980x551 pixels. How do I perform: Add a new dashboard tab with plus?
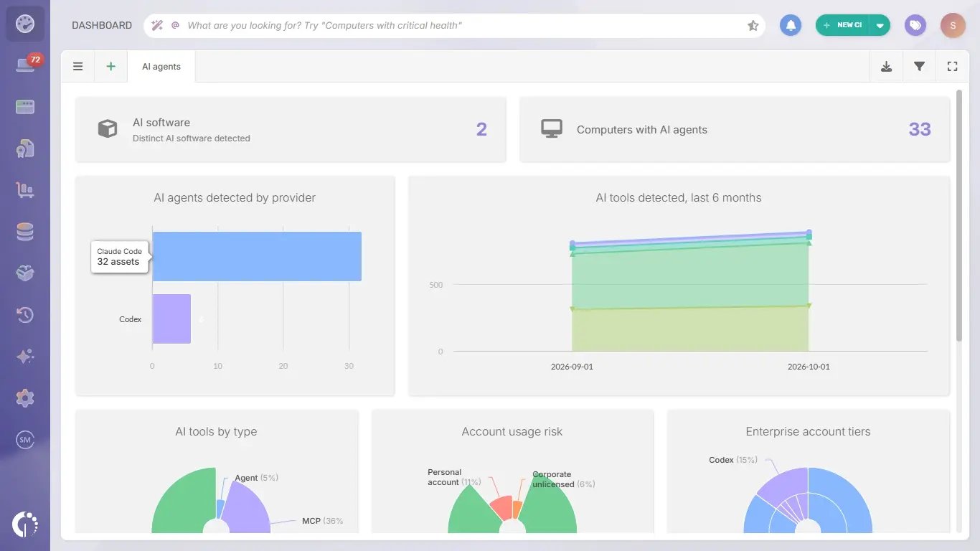110,67
